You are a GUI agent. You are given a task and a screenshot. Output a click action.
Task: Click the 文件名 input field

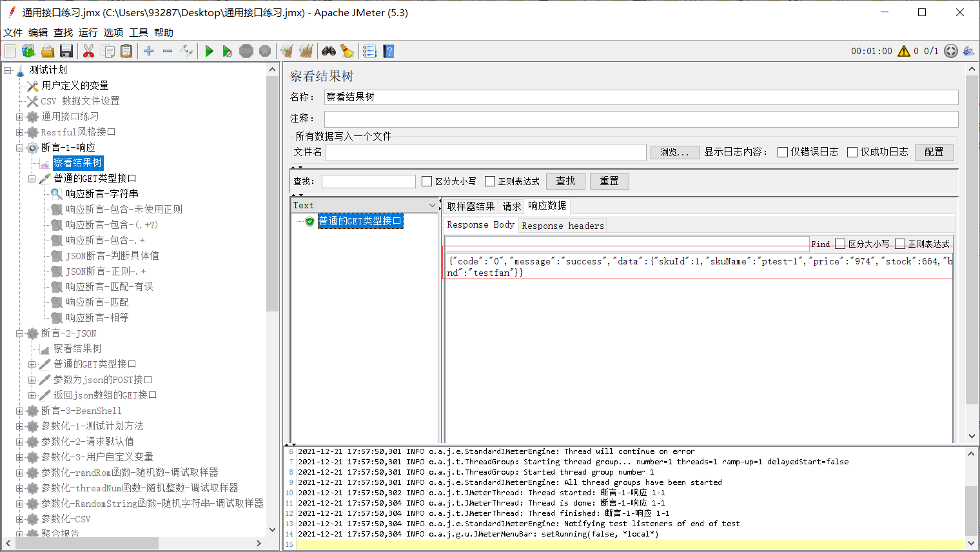pos(486,152)
